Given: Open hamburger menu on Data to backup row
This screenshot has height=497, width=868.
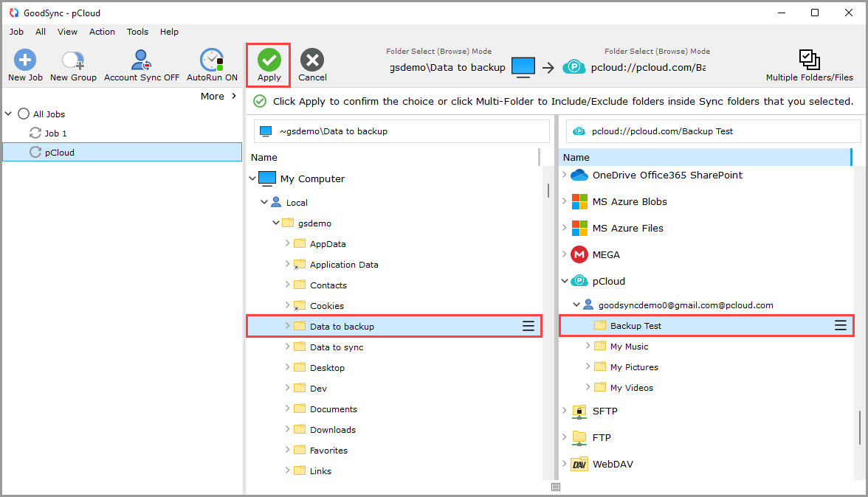Looking at the screenshot, I should 528,326.
